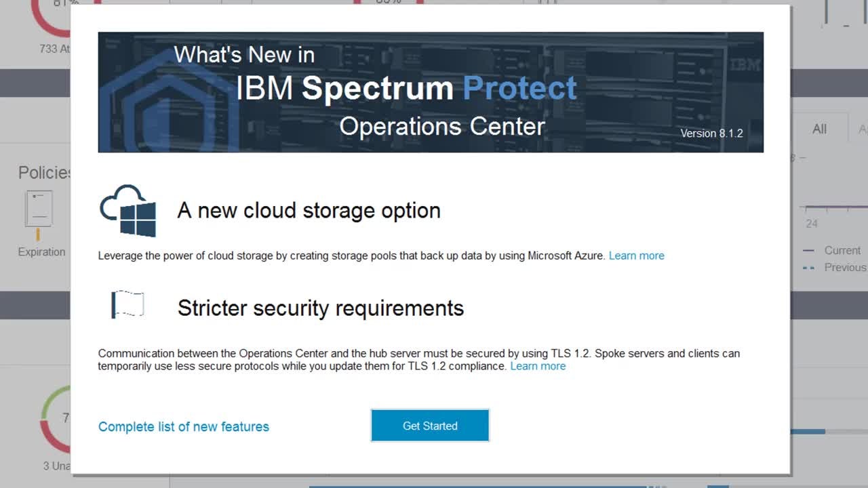Screen dimensions: 868x488
Task: Click the Get Started button
Action: [430, 425]
